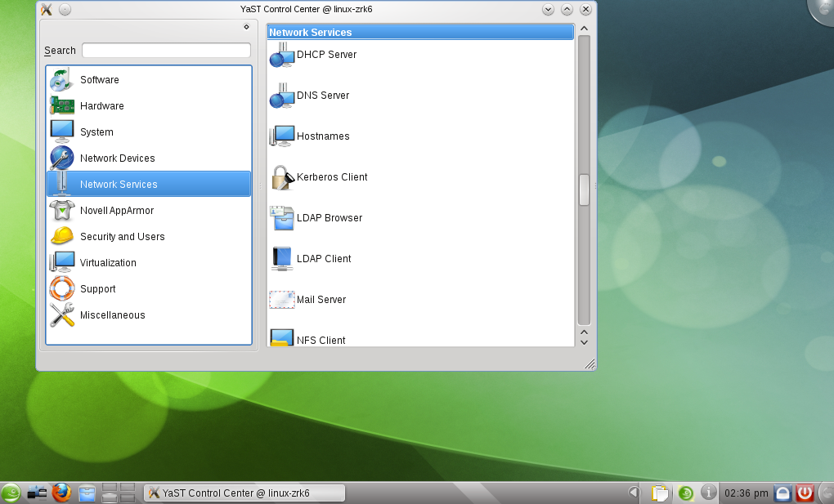The width and height of the screenshot is (834, 504).
Task: Open the openSUSE application launcher menu
Action: point(10,493)
